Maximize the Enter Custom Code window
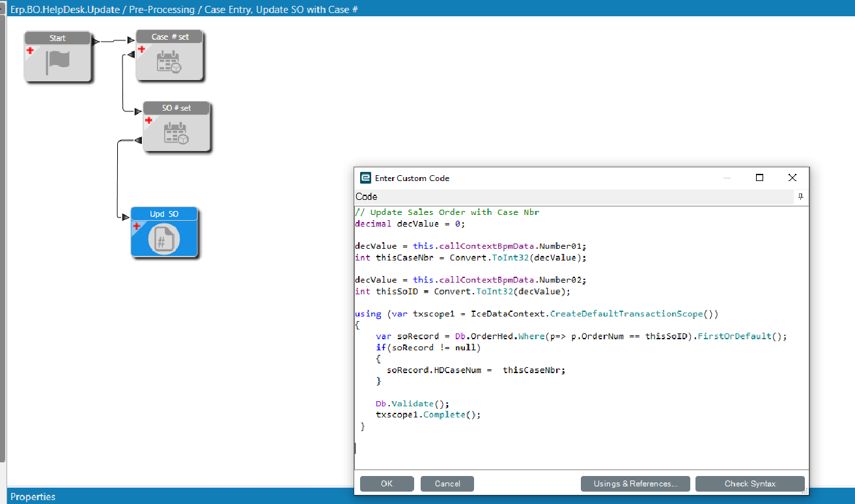The height and width of the screenshot is (504, 855). tap(759, 178)
